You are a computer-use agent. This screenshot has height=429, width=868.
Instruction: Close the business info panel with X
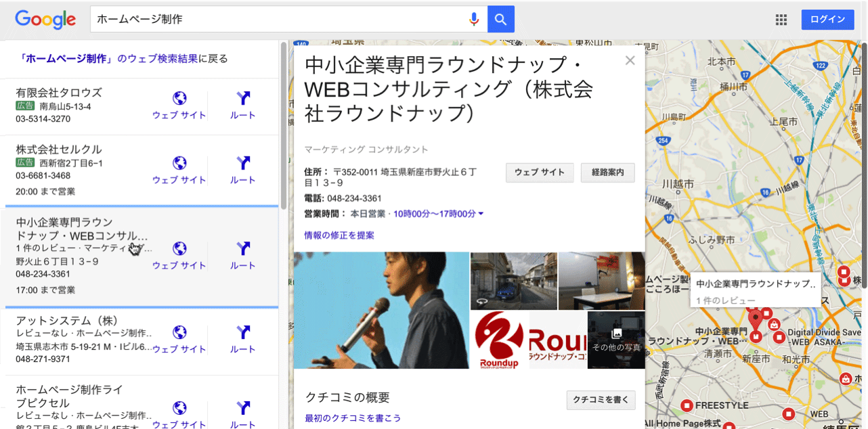tap(630, 60)
